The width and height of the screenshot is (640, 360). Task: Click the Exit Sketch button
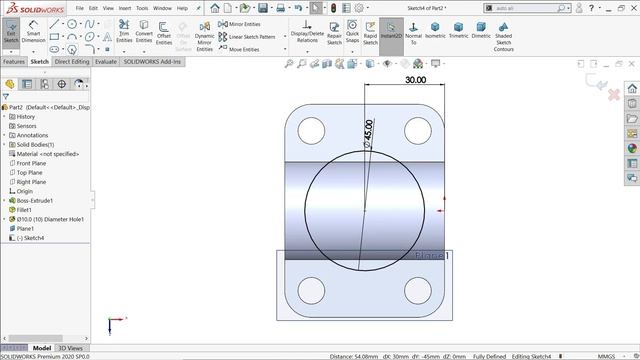click(x=11, y=33)
